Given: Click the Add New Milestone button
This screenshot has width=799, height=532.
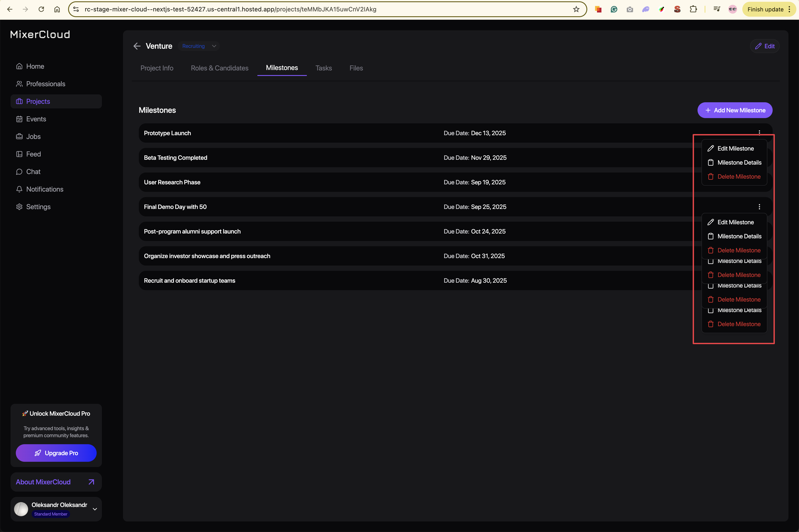Looking at the screenshot, I should pos(735,110).
